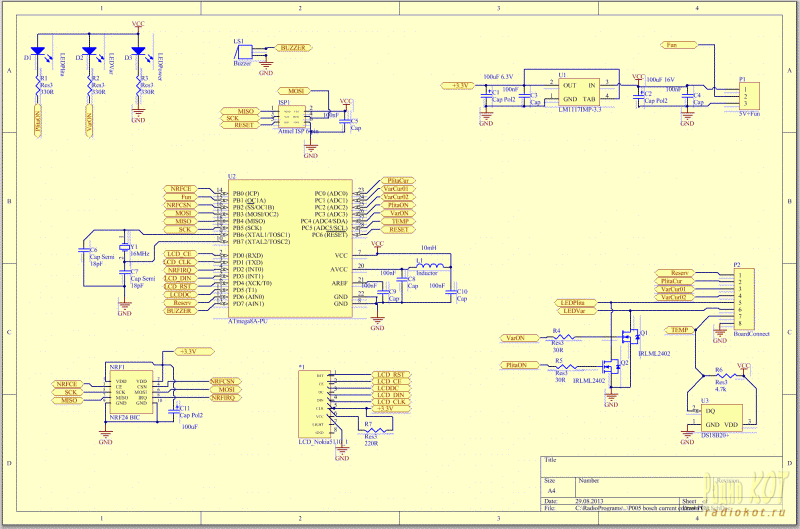This screenshot has height=529, width=800.
Task: Click the BUZZER net label beside LS1
Action: coord(293,48)
